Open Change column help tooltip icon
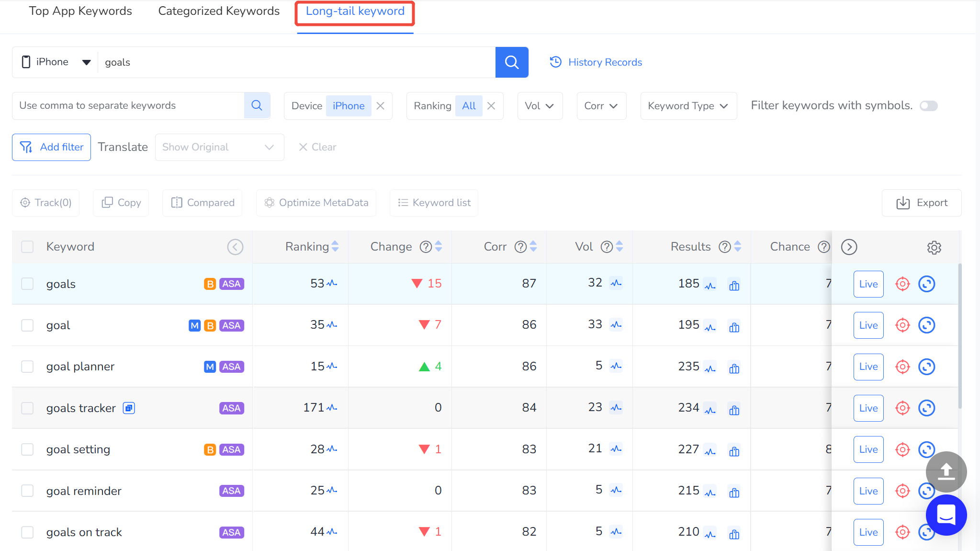980x551 pixels. tap(426, 247)
